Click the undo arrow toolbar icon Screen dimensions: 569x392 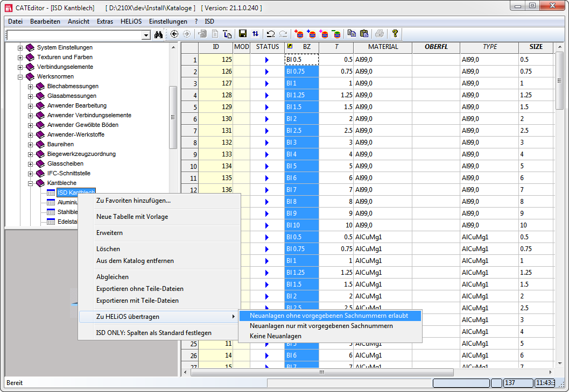click(x=271, y=34)
